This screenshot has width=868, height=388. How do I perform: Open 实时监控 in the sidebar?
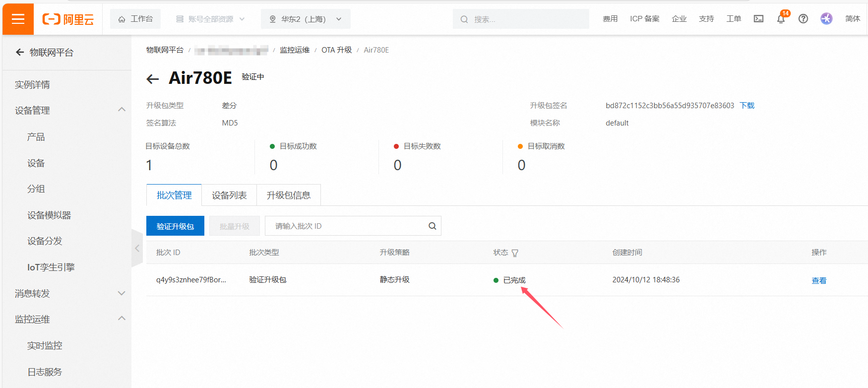(x=45, y=346)
